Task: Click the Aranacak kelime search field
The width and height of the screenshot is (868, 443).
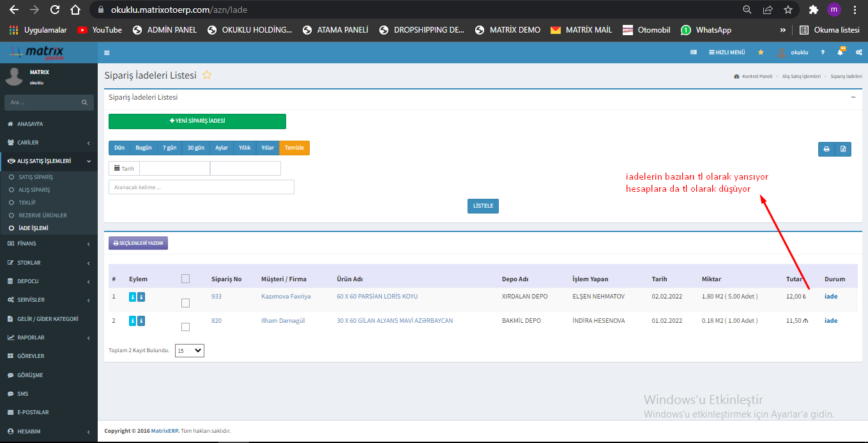Action: coord(201,187)
